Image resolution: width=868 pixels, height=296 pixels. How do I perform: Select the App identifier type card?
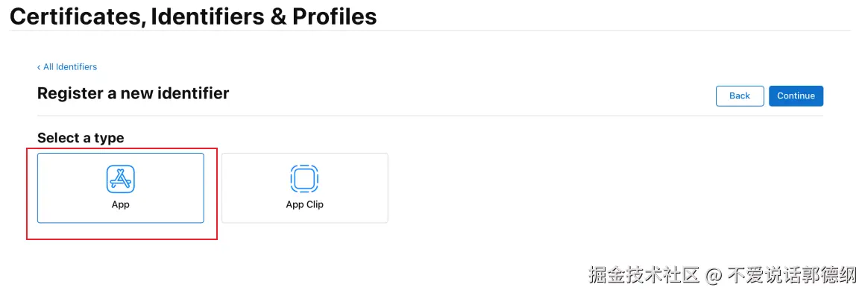(x=121, y=188)
